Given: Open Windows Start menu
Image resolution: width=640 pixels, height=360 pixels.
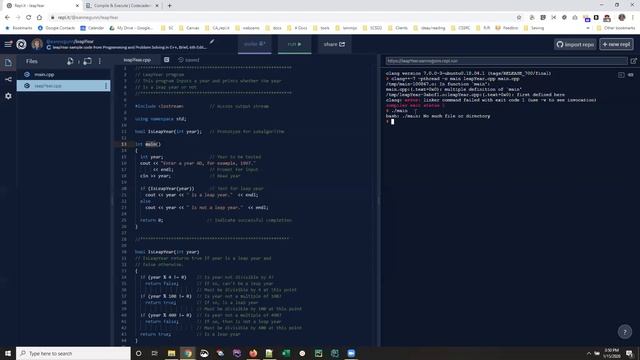Looking at the screenshot, I should [8, 353].
